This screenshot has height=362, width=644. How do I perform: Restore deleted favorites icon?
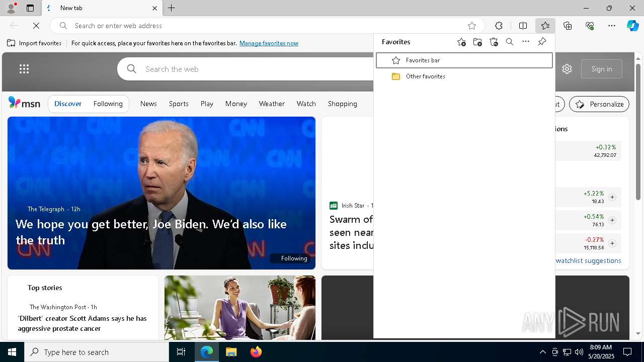494,42
